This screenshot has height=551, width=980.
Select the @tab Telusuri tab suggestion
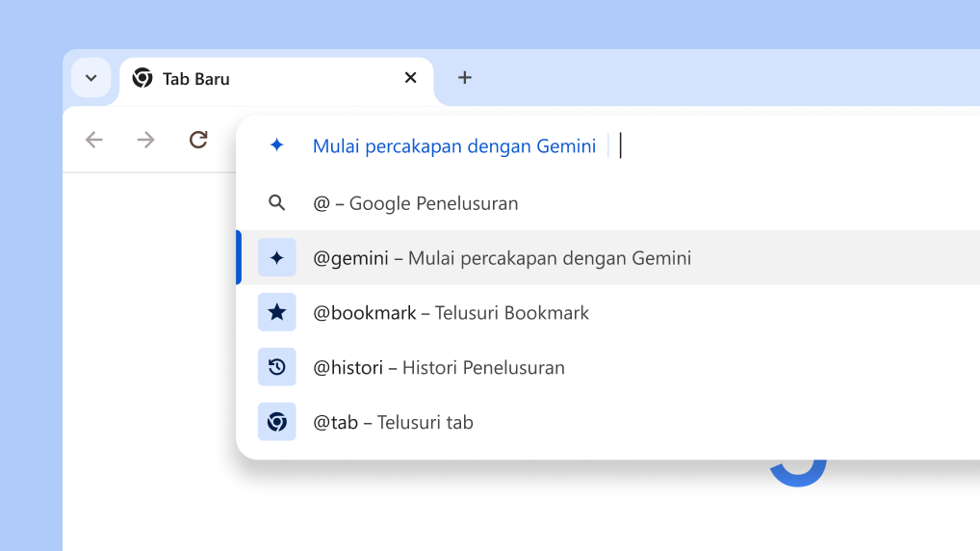pyautogui.click(x=610, y=422)
